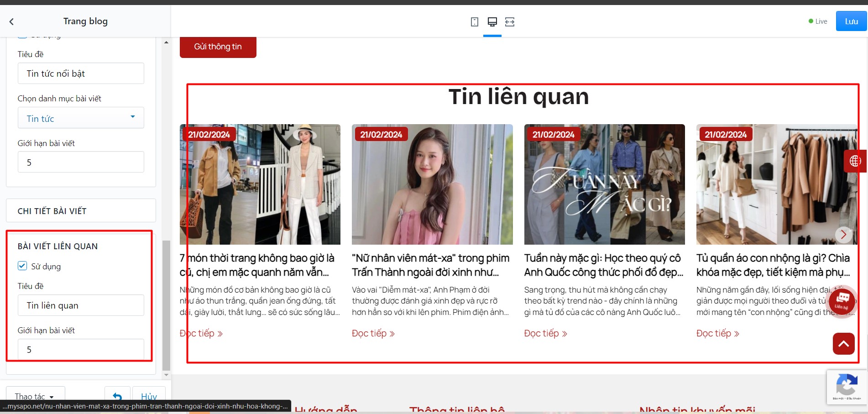Image resolution: width=868 pixels, height=414 pixels.
Task: Click the Bài viết liên quan section heading
Action: coord(58,246)
